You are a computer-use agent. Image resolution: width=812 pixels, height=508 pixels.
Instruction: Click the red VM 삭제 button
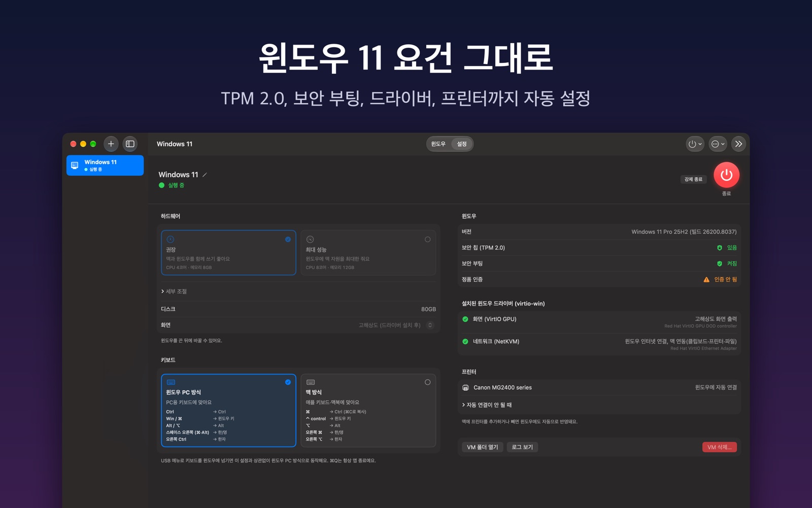(x=719, y=447)
